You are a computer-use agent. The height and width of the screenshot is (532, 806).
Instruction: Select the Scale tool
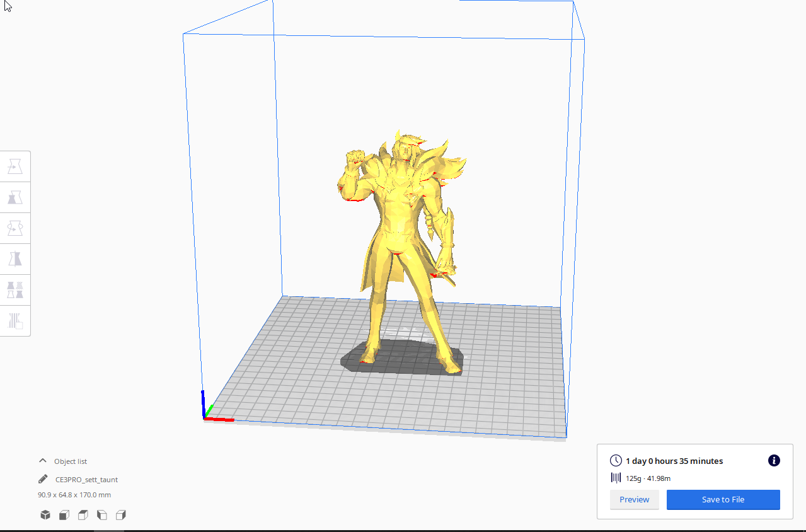(15, 197)
